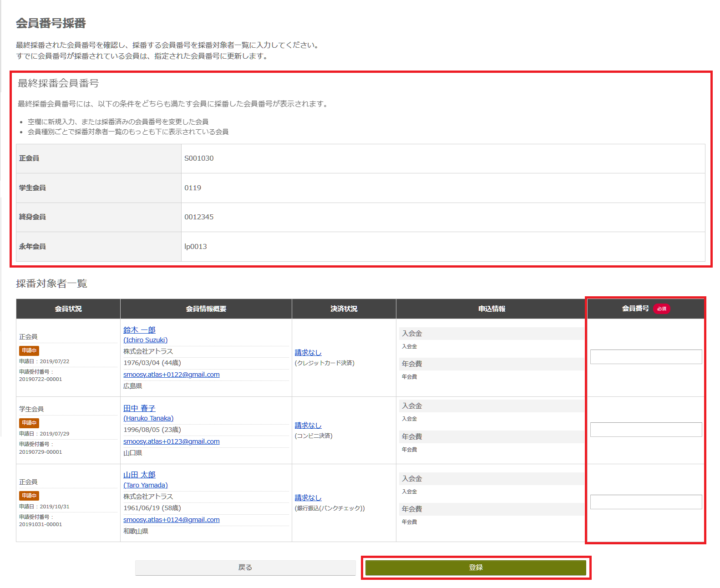
Task: Open email link smoosy.atlas+0124@gmail.com
Action: [x=171, y=520]
